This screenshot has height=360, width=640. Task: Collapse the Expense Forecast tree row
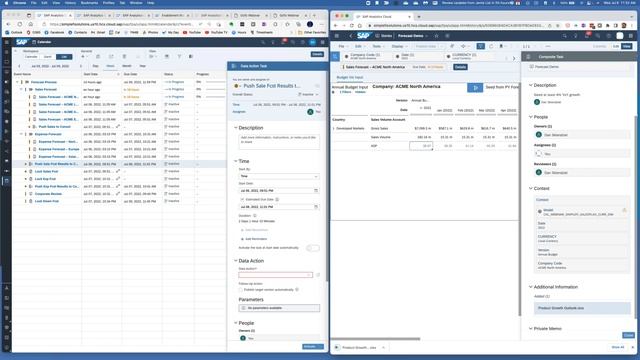pos(21,134)
